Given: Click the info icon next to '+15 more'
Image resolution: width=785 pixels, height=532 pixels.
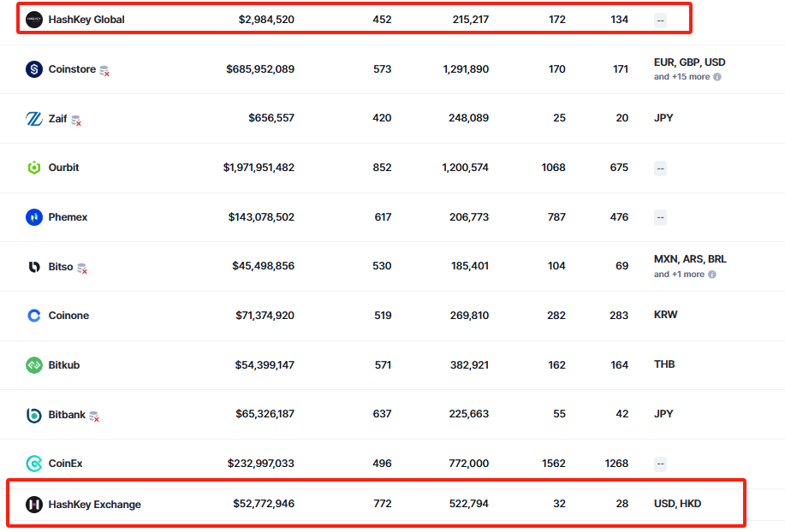Looking at the screenshot, I should [717, 77].
